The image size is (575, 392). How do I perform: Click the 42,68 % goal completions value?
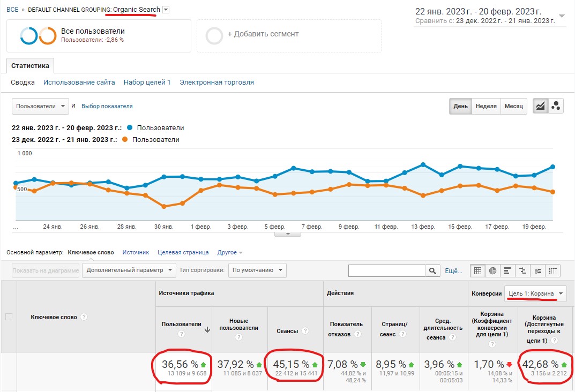coord(541,365)
